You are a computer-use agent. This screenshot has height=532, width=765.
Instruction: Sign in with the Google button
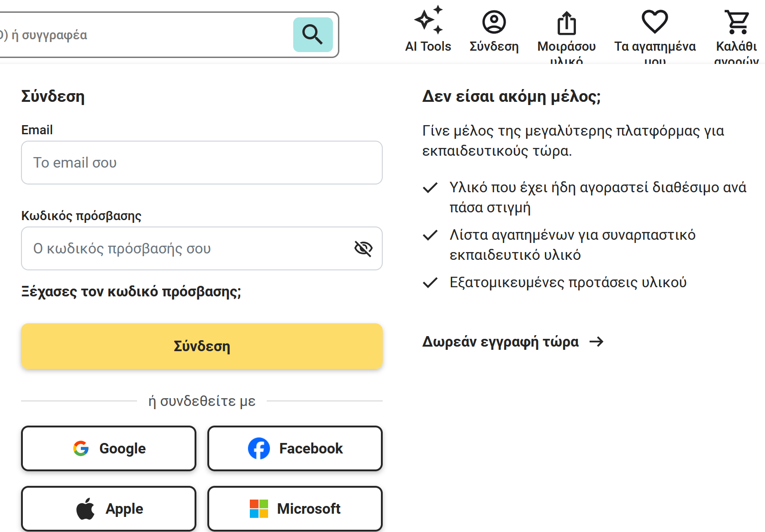point(109,448)
